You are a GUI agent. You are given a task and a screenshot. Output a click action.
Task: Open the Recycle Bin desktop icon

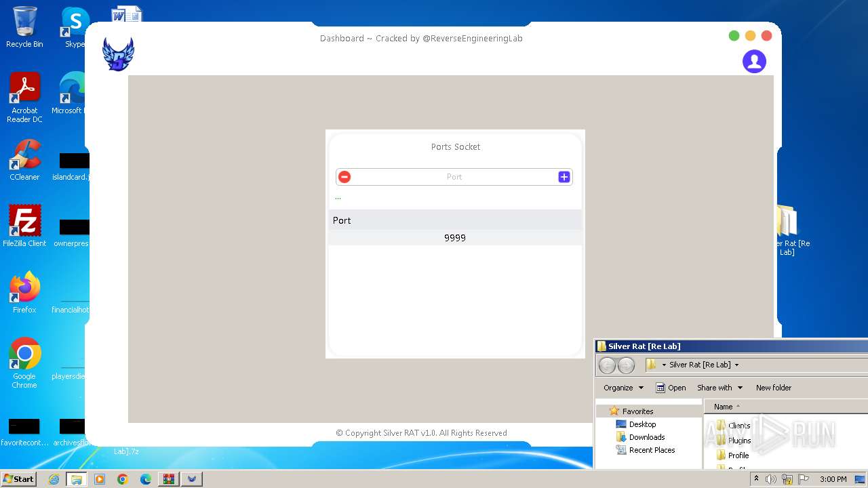24,27
